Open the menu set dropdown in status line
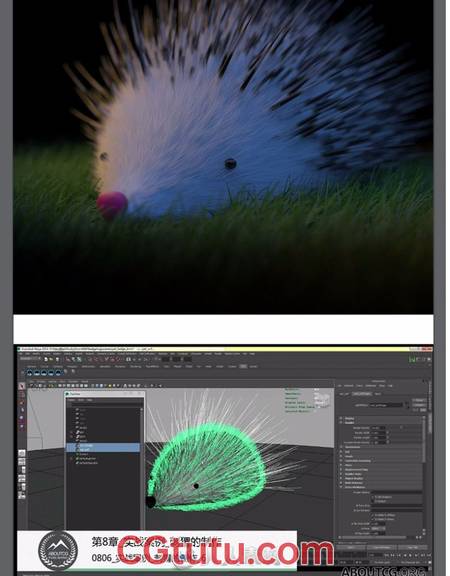 (31, 359)
